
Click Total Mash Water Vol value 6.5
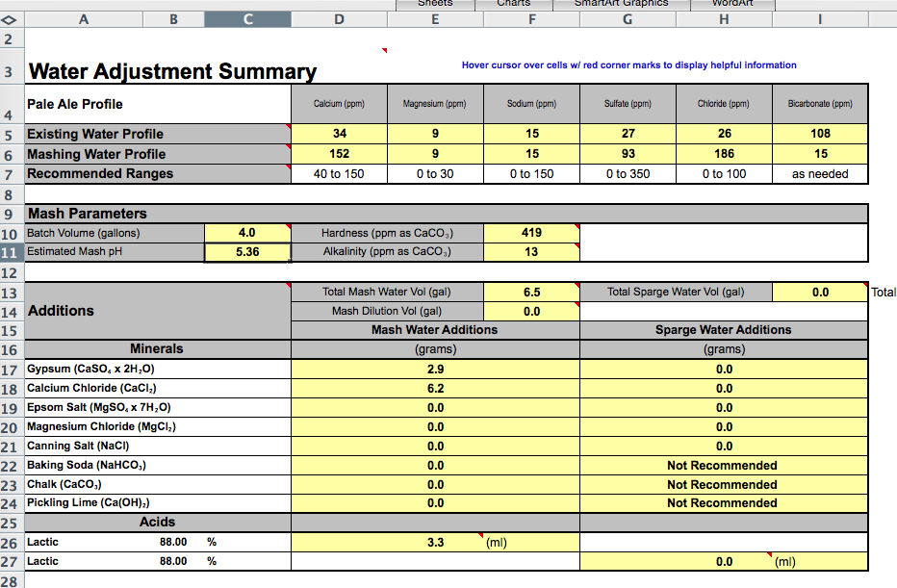[531, 293]
